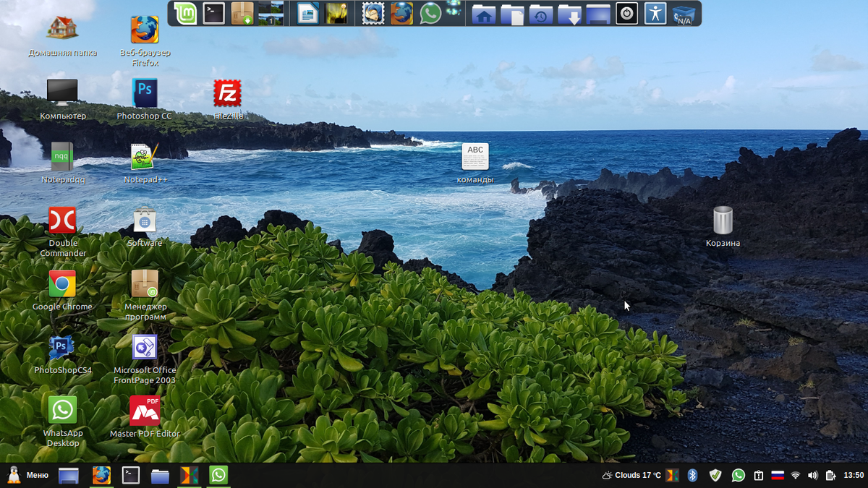
Task: Switch to Firefox in the bottom panel
Action: [101, 475]
